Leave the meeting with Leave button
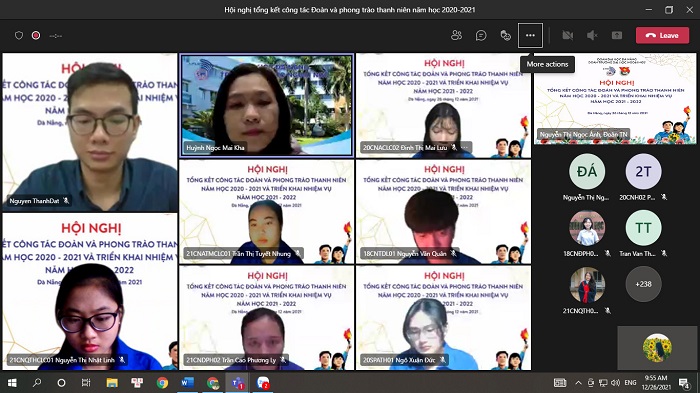 (x=662, y=35)
